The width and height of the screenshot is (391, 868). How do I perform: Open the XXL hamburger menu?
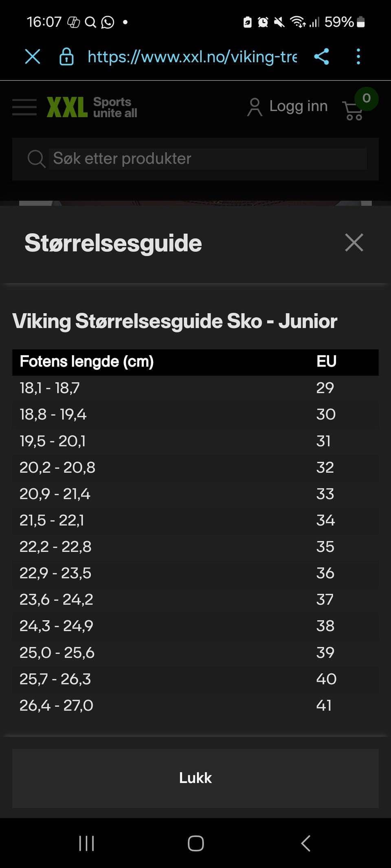click(24, 107)
